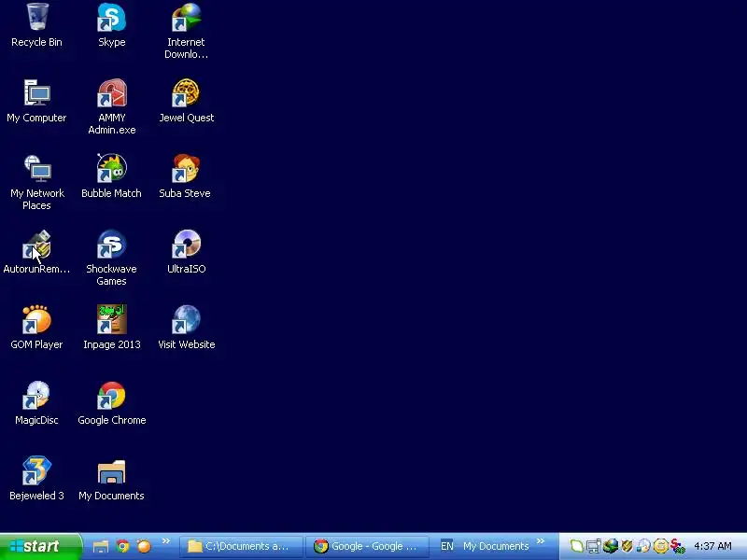Viewport: 747px width, 560px height.
Task: Click the Internet Download Manager tray icon
Action: [611, 546]
